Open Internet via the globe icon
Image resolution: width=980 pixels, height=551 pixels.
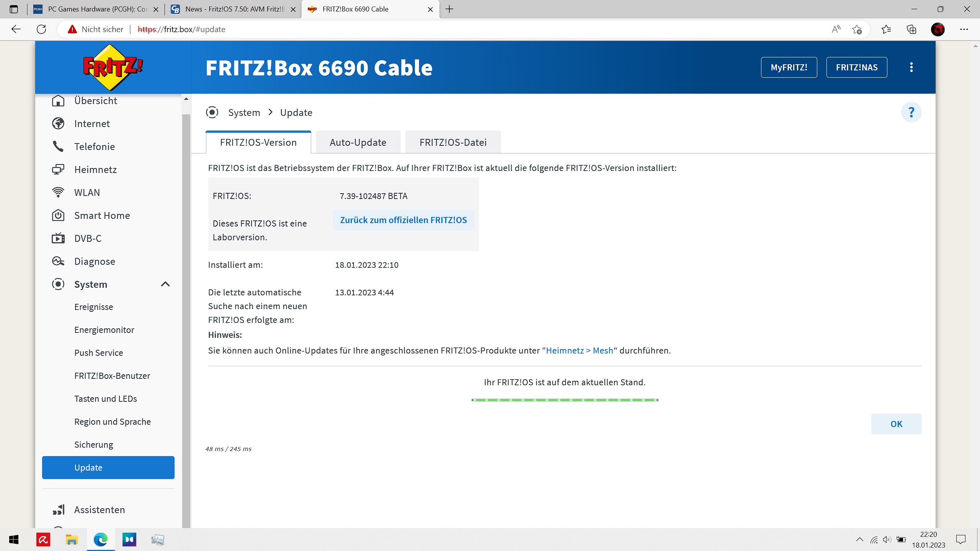pos(58,124)
